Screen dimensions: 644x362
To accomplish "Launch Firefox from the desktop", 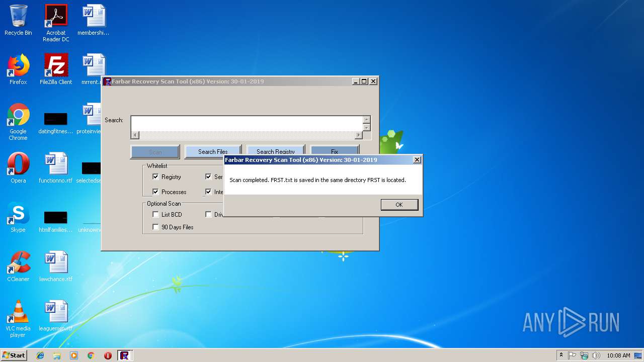I will pos(18,69).
